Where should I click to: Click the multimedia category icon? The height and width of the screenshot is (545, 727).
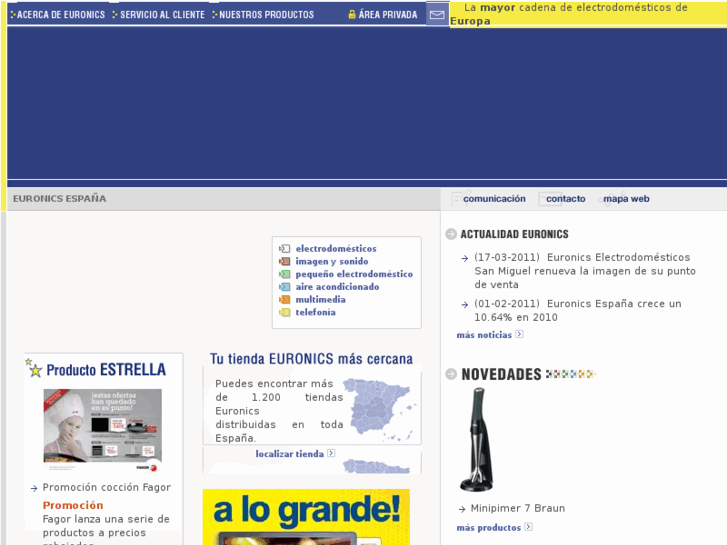click(285, 300)
